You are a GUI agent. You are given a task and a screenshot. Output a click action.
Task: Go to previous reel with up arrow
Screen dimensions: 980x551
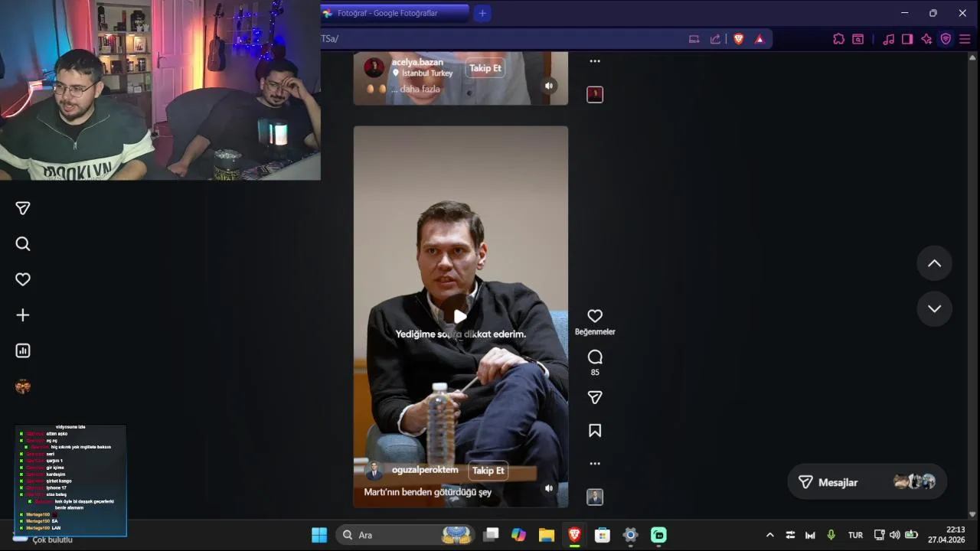click(x=934, y=263)
